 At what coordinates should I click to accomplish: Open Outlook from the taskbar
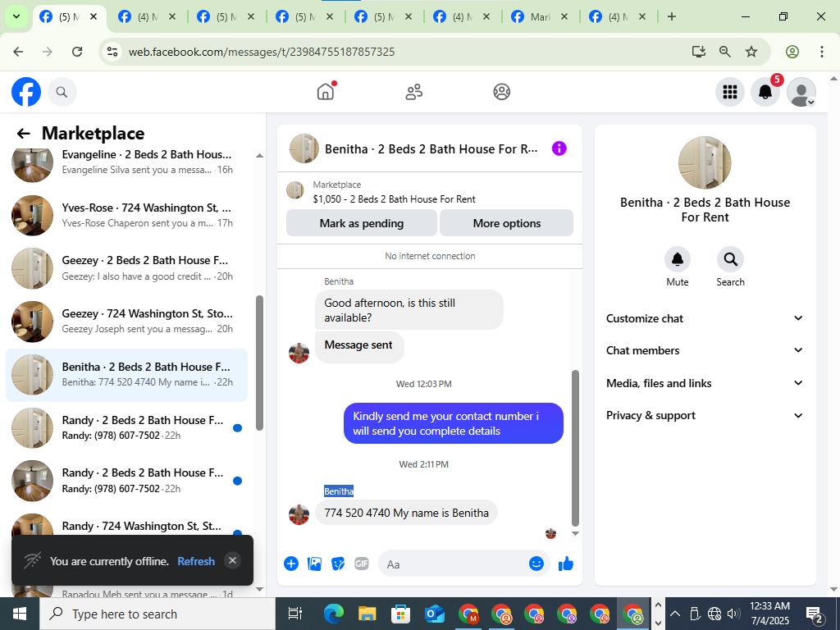click(x=434, y=614)
